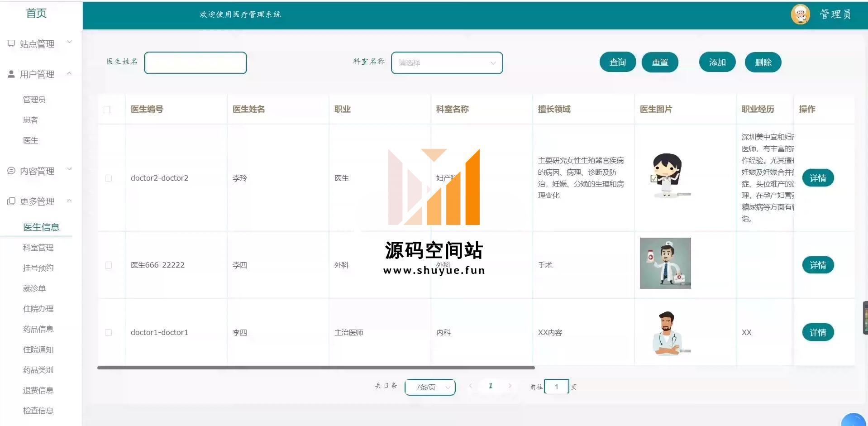Collapse the 用户管理 menu chevron
Image resolution: width=868 pixels, height=426 pixels.
[x=69, y=73]
